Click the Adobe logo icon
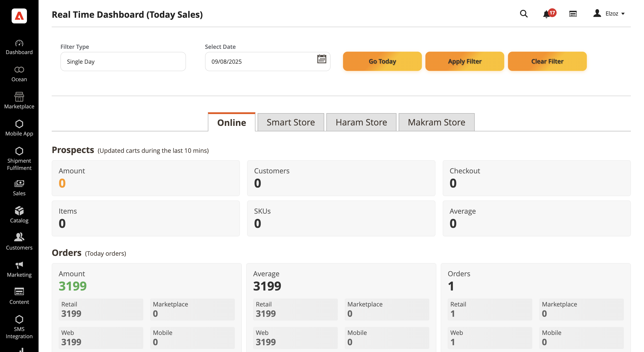The width and height of the screenshot is (644, 352). 19,16
